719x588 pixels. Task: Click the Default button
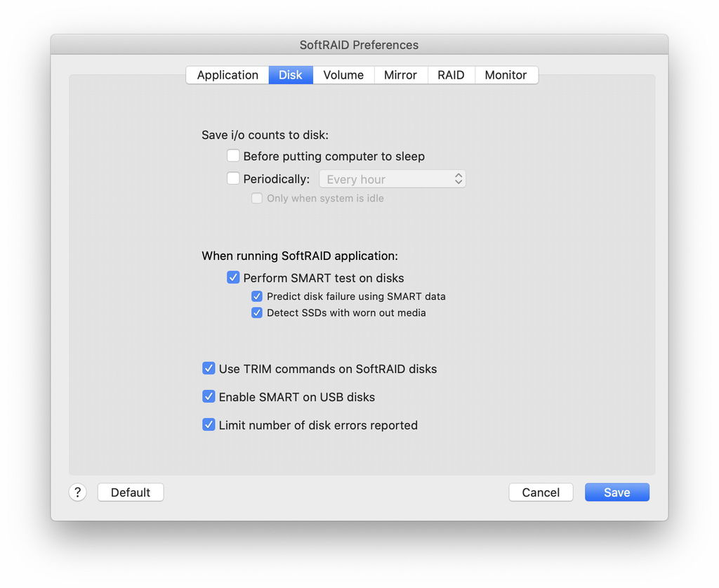(131, 492)
